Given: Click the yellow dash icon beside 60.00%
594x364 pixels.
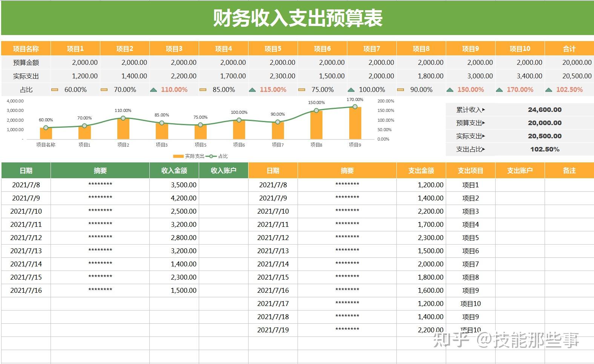Looking at the screenshot, I should tap(55, 90).
